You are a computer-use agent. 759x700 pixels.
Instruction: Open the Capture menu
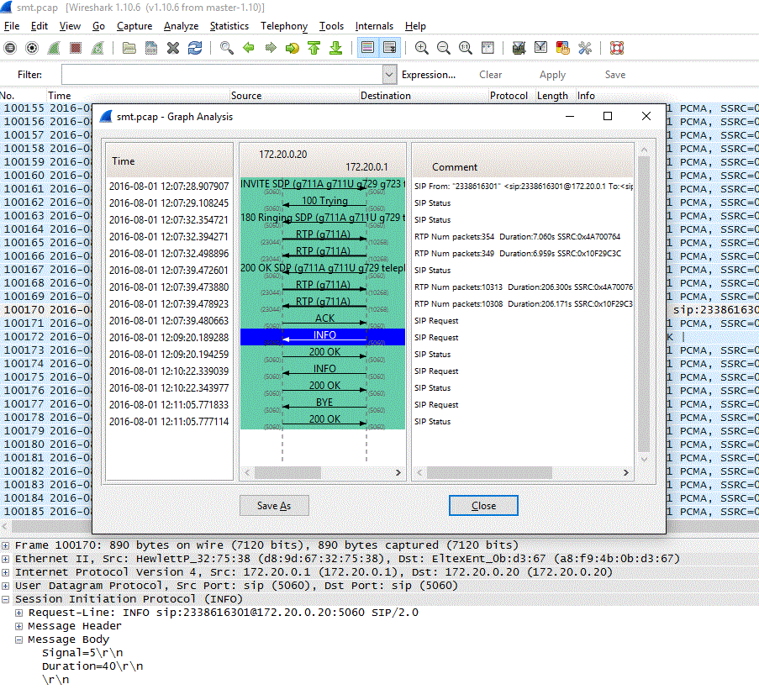[134, 26]
